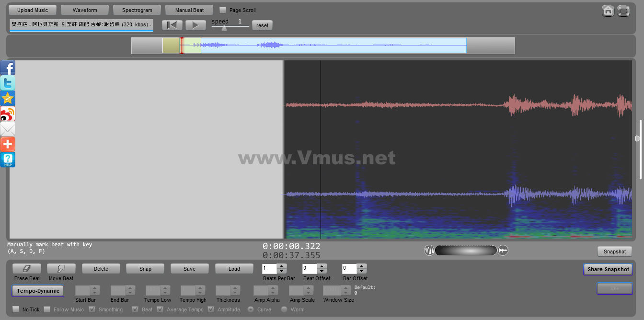Viewport: 644px width, 320px height.
Task: Check the Follow Music checkbox
Action: [47, 309]
